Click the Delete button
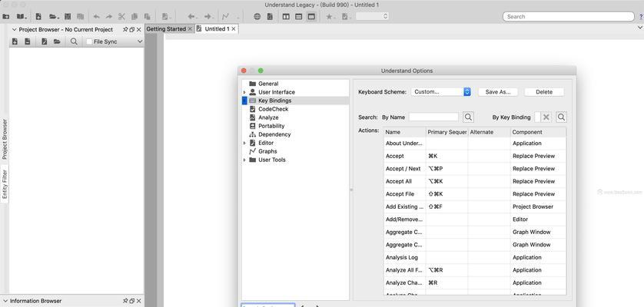 [544, 92]
